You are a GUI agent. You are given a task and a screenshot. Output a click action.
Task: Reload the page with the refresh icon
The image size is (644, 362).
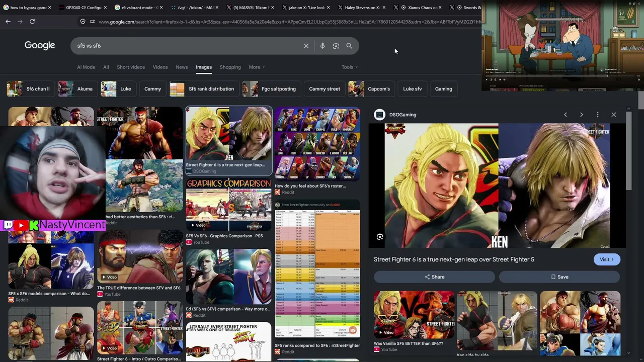click(x=32, y=22)
